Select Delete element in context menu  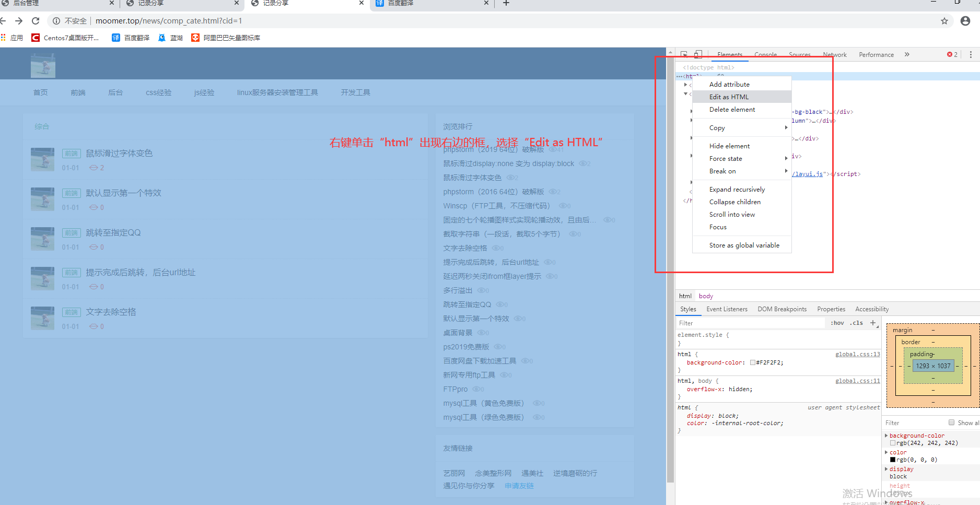pos(742,110)
